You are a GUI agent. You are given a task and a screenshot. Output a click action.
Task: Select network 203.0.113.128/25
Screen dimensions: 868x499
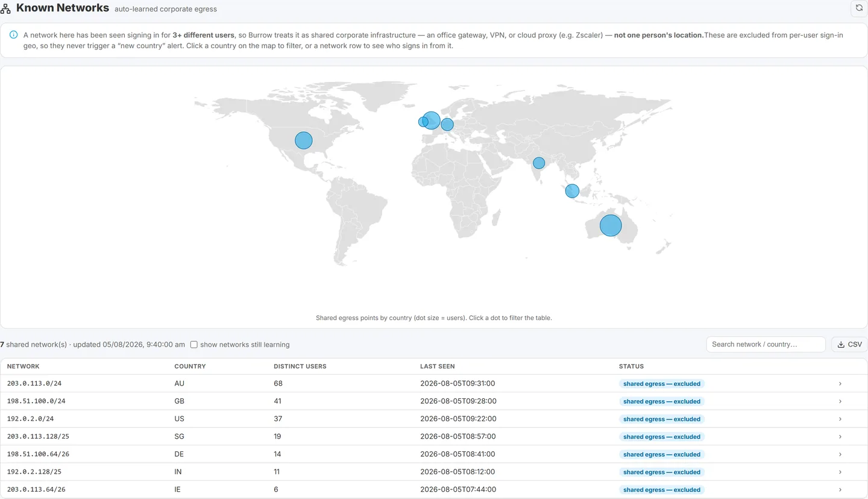[x=38, y=436]
